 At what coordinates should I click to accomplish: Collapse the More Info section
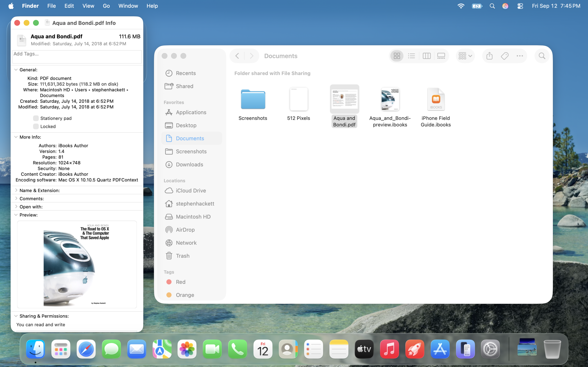[16, 137]
